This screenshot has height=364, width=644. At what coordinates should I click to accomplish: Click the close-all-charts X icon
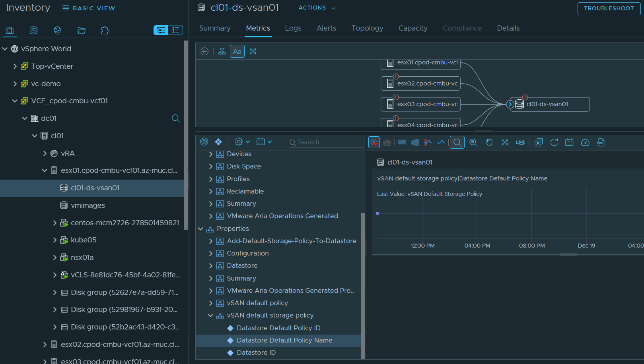pos(538,142)
